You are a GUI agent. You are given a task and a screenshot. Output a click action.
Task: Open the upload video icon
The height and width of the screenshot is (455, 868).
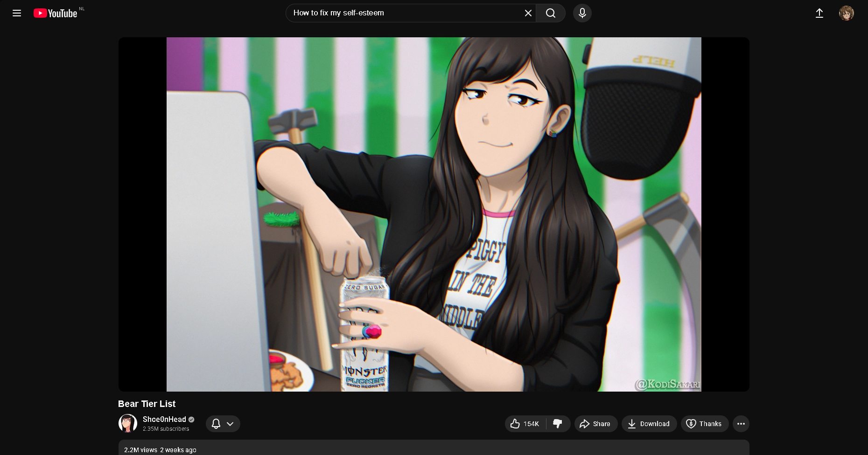(819, 13)
